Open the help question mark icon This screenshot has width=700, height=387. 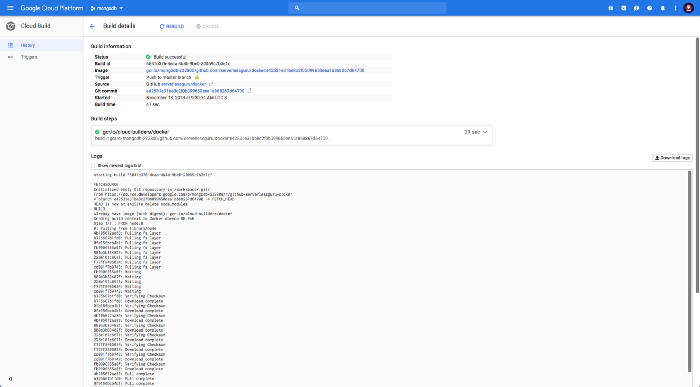(650, 8)
